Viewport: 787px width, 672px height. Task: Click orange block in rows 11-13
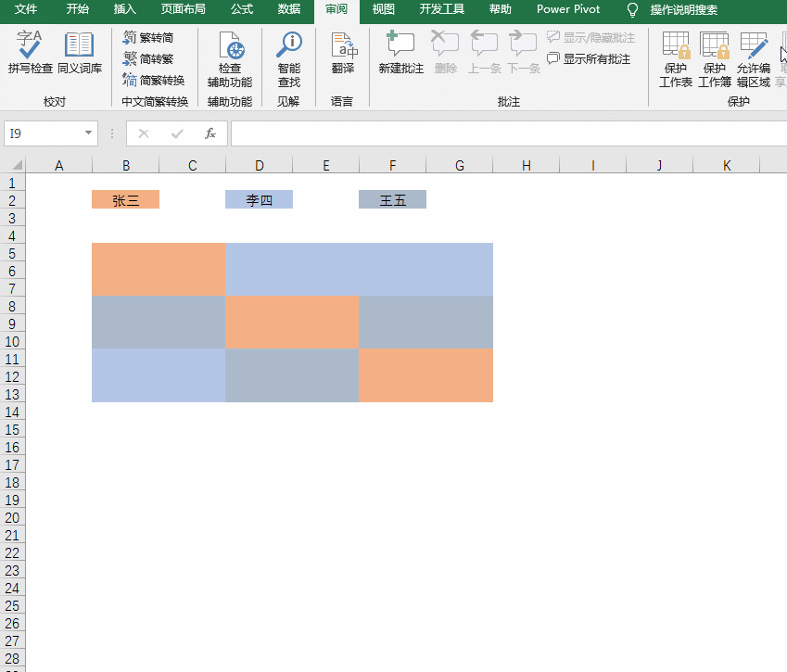click(425, 375)
